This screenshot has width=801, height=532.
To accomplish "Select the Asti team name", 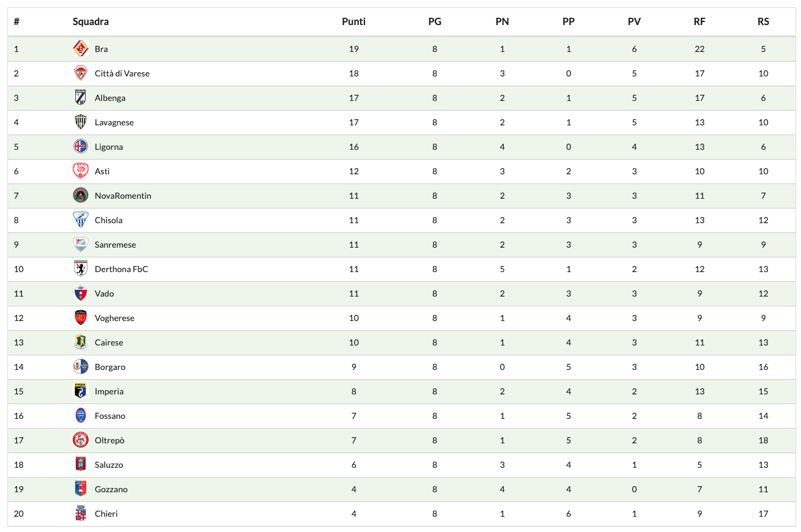I will point(102,171).
